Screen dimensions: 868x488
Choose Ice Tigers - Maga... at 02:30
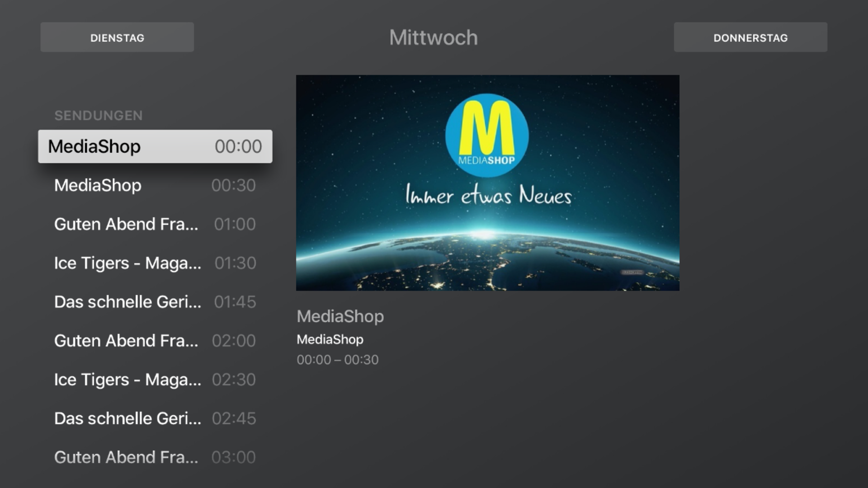(x=155, y=380)
